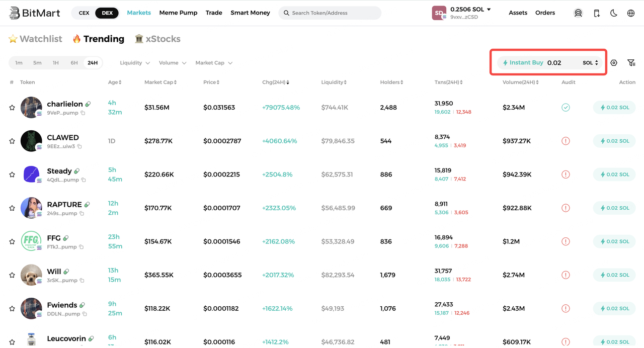Buy charlielon with 0.02 SOL button
Screen dimensions: 644x348
[x=614, y=108]
